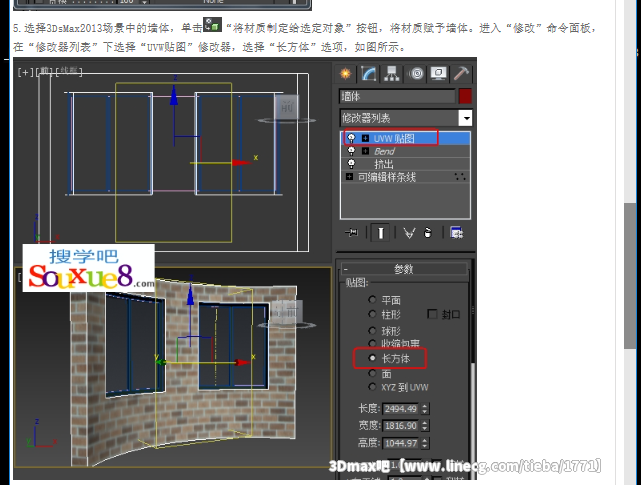Expand the Bend modifier plus box

tap(365, 151)
